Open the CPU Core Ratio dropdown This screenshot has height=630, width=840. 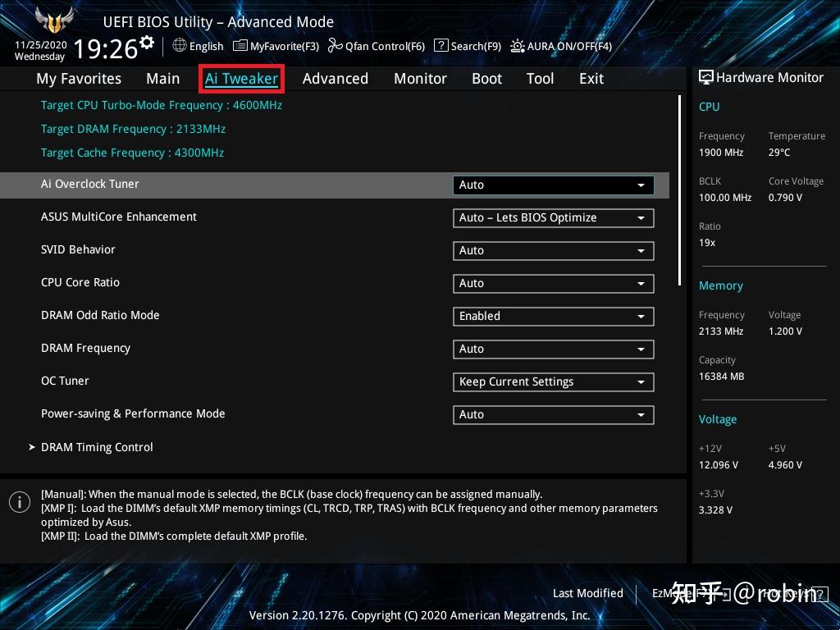click(x=554, y=283)
